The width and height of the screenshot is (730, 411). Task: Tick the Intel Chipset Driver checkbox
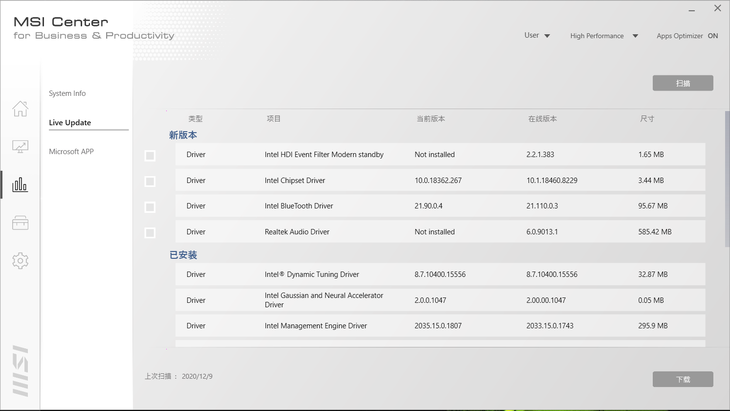click(150, 182)
